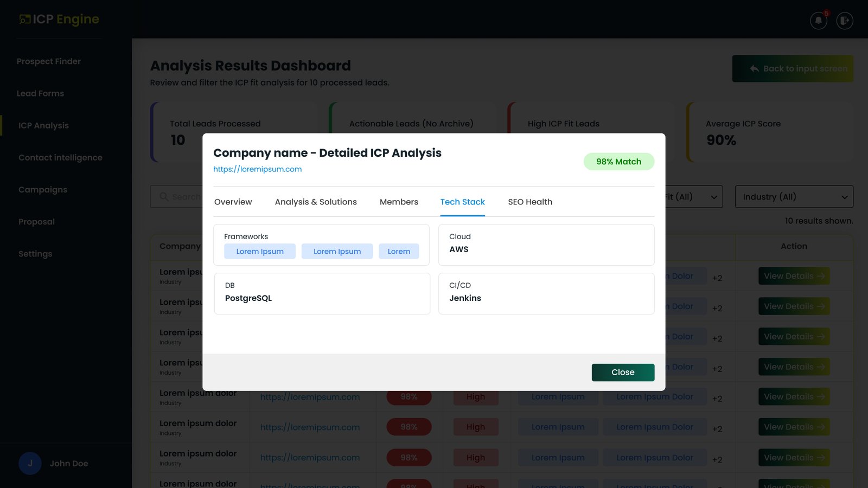Screen dimensions: 868x488
Task: Open Proposal in sidebar
Action: click(x=36, y=221)
